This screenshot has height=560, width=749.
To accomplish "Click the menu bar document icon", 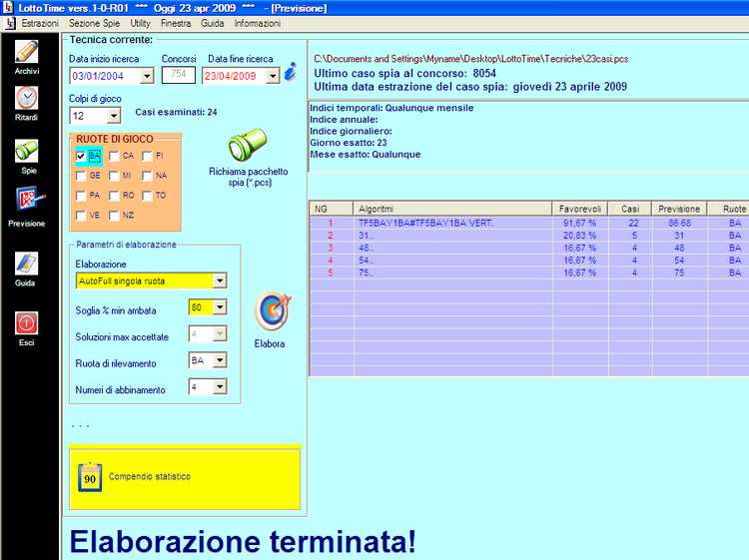I will 10,23.
